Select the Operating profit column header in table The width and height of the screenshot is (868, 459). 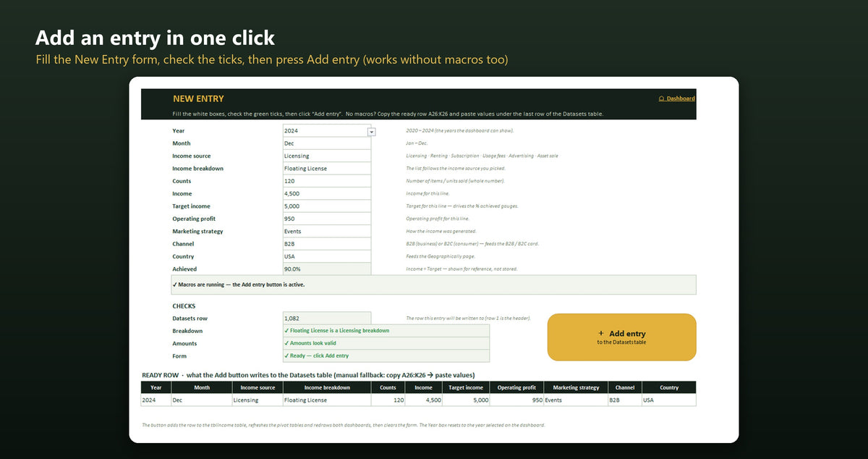[517, 387]
